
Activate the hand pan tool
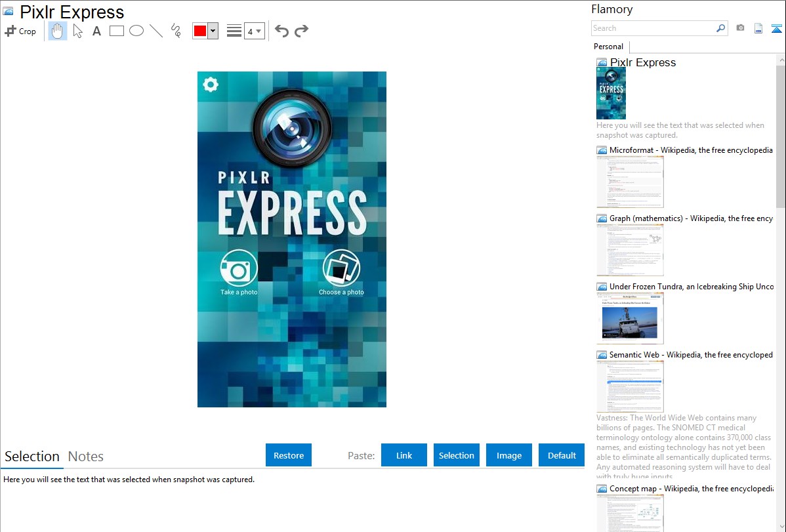click(58, 31)
